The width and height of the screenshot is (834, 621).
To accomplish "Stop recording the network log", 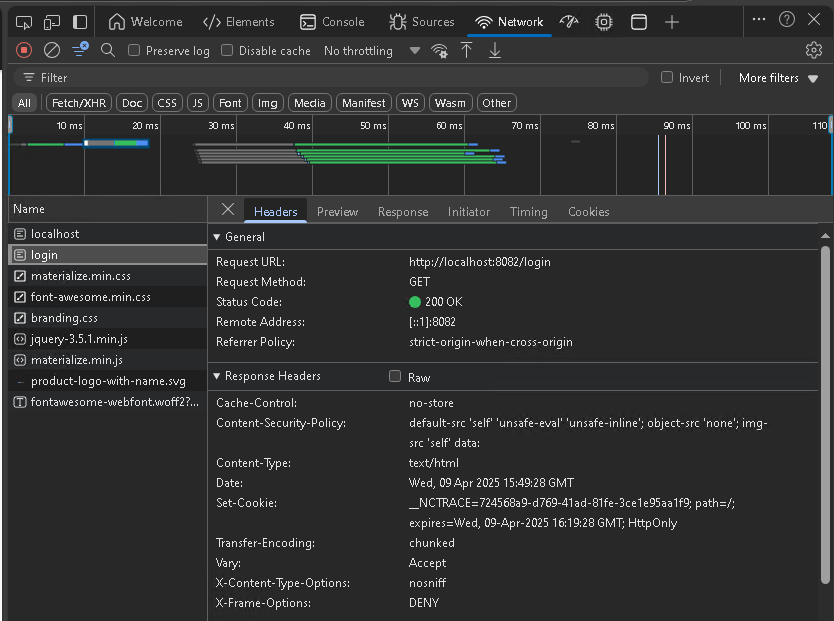I will tap(22, 50).
